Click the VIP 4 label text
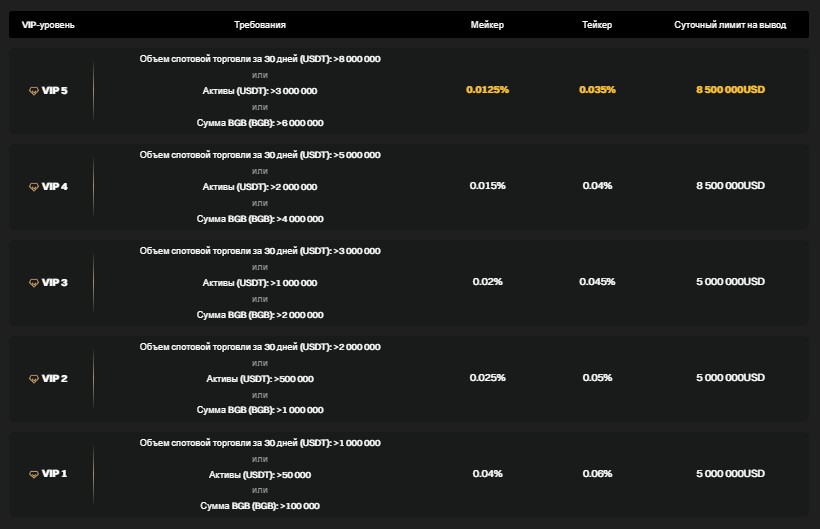This screenshot has width=820, height=529. [55, 186]
